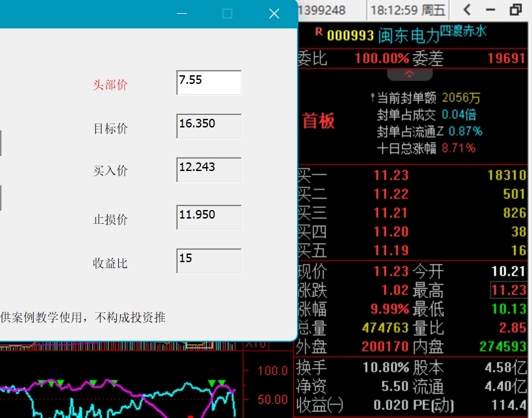The width and height of the screenshot is (532, 418).
Task: Click 内盘 value 274593
Action: pyautogui.click(x=503, y=347)
